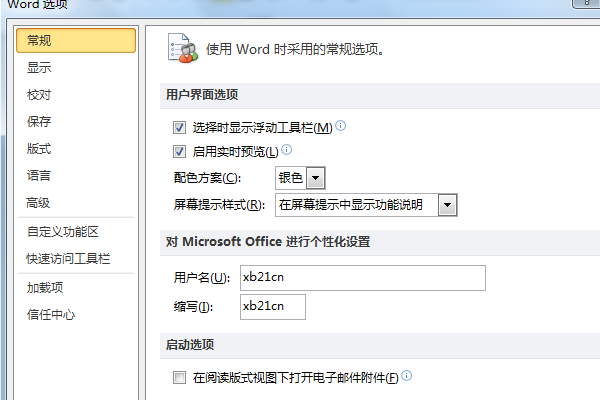Click 使用 Word 时采用的常规选项 description text

click(295, 49)
